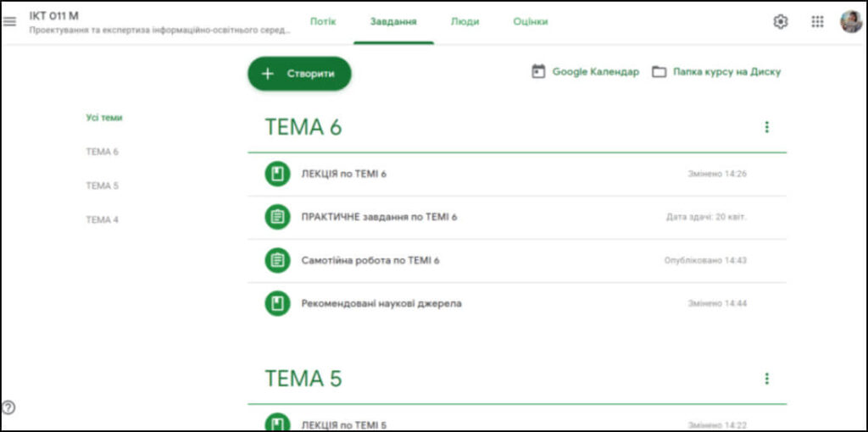This screenshot has width=868, height=432.
Task: Click the material icon for ЛЕКЦІЯ по ТЕМІ 6
Action: click(x=277, y=174)
